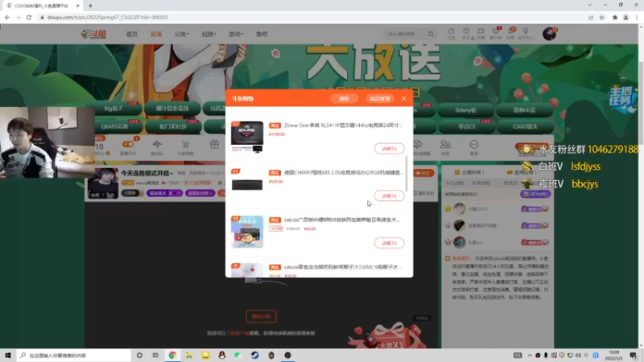Click the Zowie Gear XL2411P product title

pos(343,125)
